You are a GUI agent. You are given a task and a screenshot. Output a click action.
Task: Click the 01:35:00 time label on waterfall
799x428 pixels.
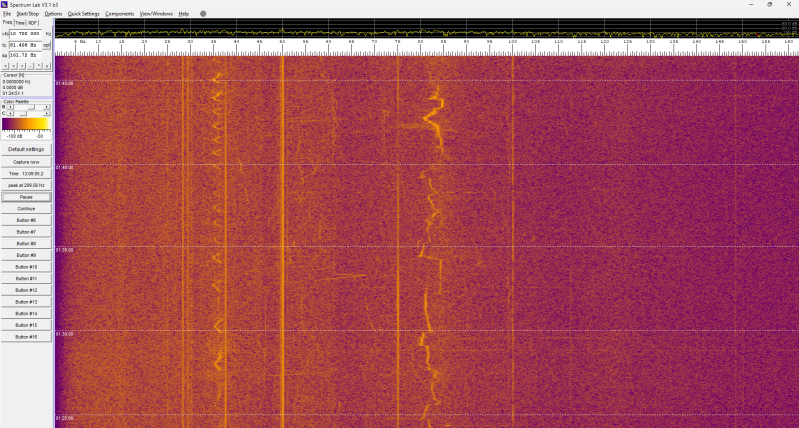[x=65, y=250]
